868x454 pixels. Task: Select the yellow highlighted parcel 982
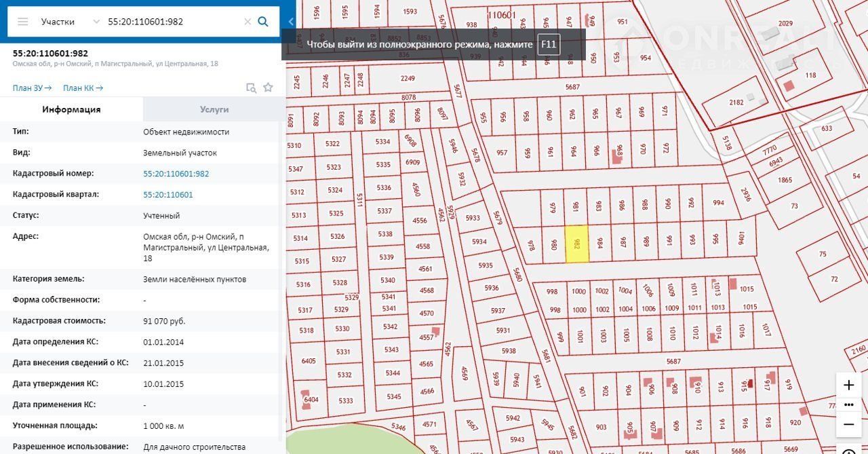[x=577, y=244]
